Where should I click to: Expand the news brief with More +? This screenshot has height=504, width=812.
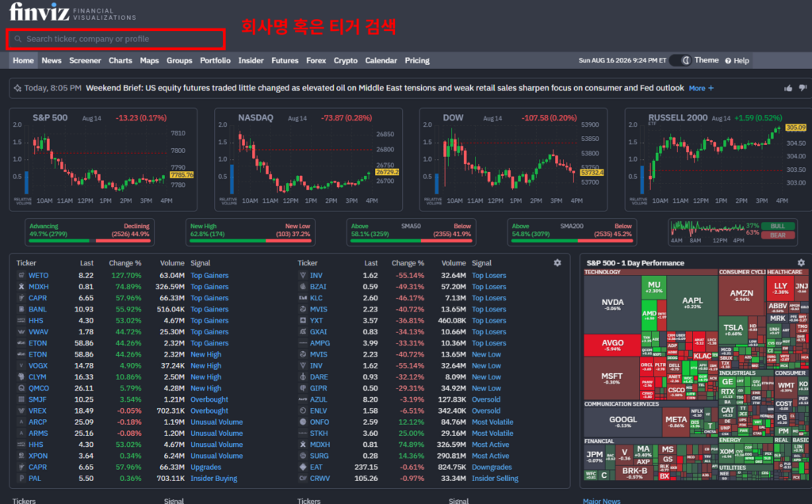701,88
